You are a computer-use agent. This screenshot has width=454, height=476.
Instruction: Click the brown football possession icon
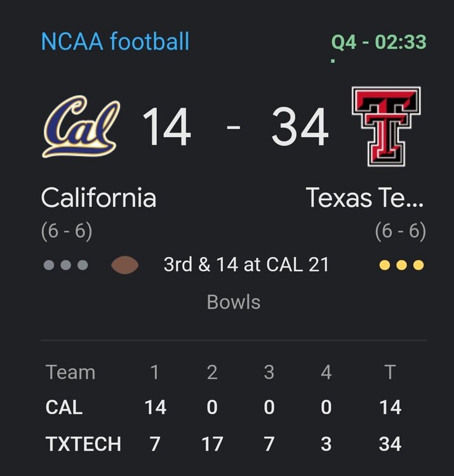(x=125, y=265)
